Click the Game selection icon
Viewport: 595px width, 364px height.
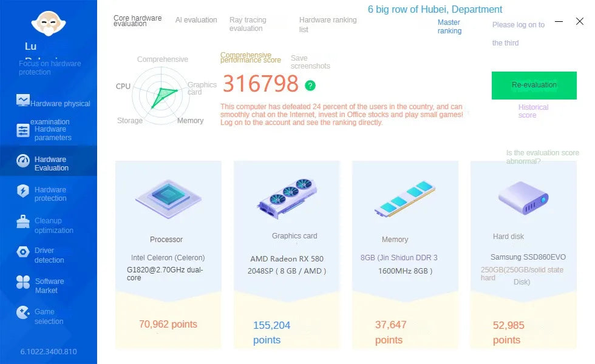23,313
